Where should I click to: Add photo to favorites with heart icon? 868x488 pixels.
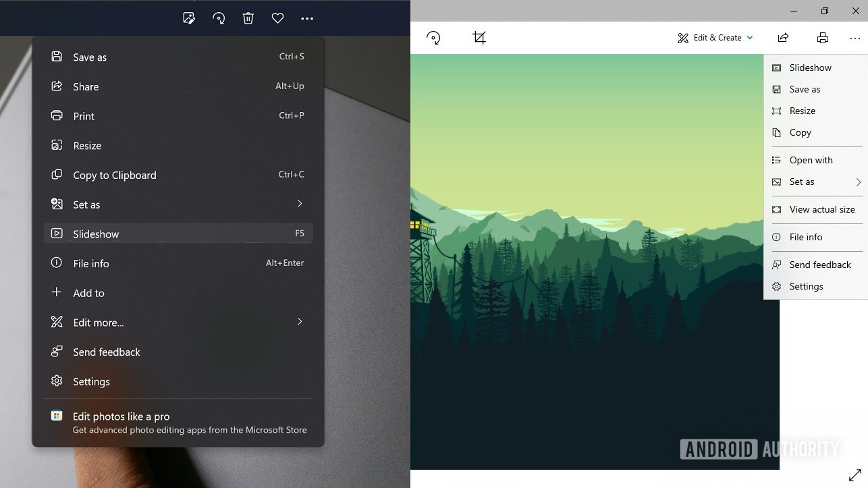(x=277, y=18)
